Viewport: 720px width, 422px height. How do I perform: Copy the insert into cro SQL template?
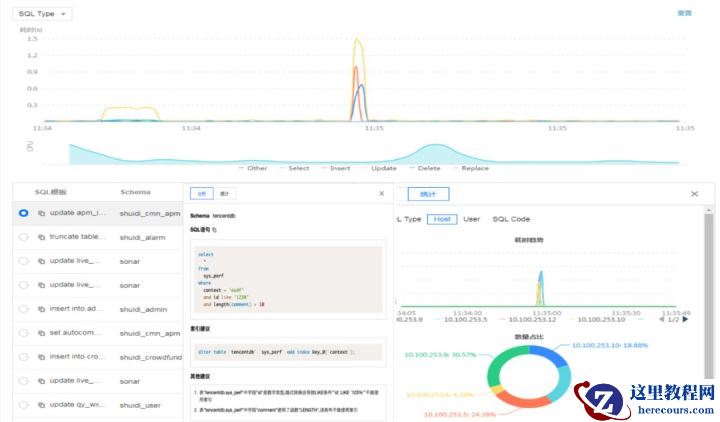[x=41, y=357]
